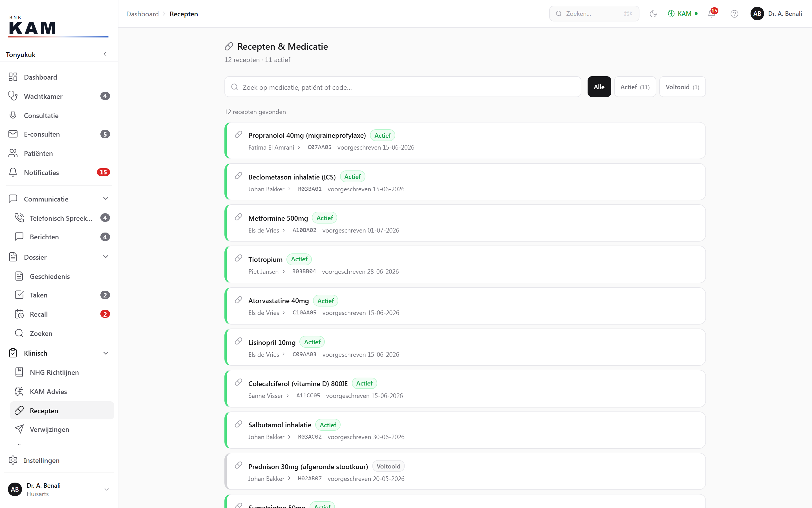This screenshot has height=508, width=812.
Task: Open Dr. A. Benali profile in top bar
Action: tap(776, 14)
